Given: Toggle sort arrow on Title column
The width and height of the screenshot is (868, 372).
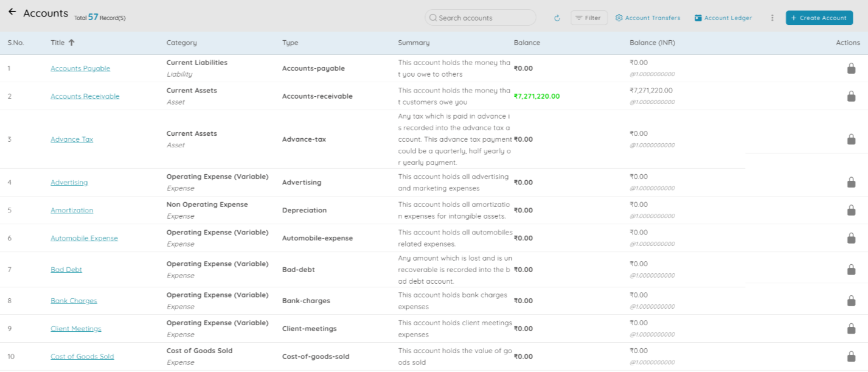Looking at the screenshot, I should [x=71, y=43].
